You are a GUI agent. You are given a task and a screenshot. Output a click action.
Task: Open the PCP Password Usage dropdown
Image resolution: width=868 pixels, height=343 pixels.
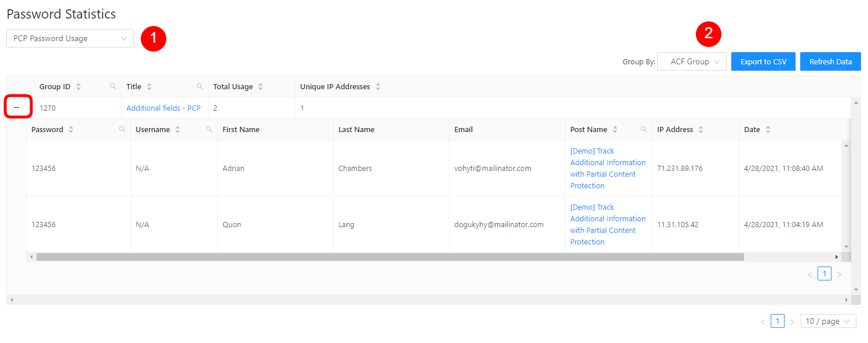click(x=70, y=39)
